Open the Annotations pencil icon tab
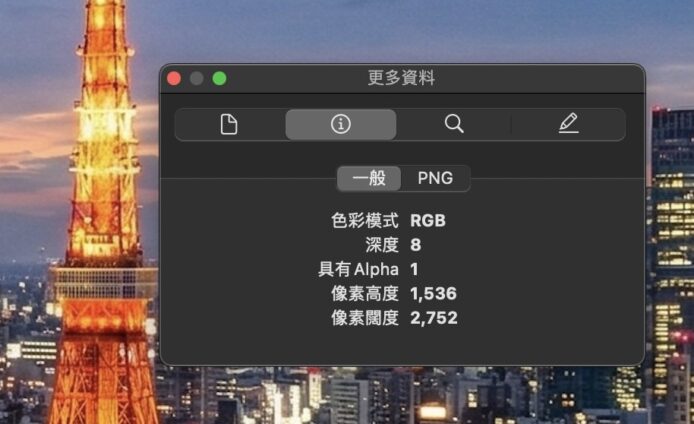The height and width of the screenshot is (424, 694). pos(568,124)
